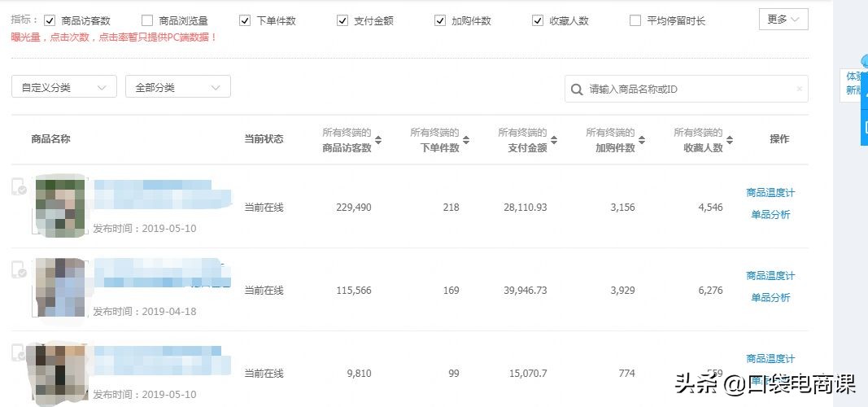Enable the 平均停留时长 indicator checkbox
Viewport: 868px width, 407px height.
635,20
